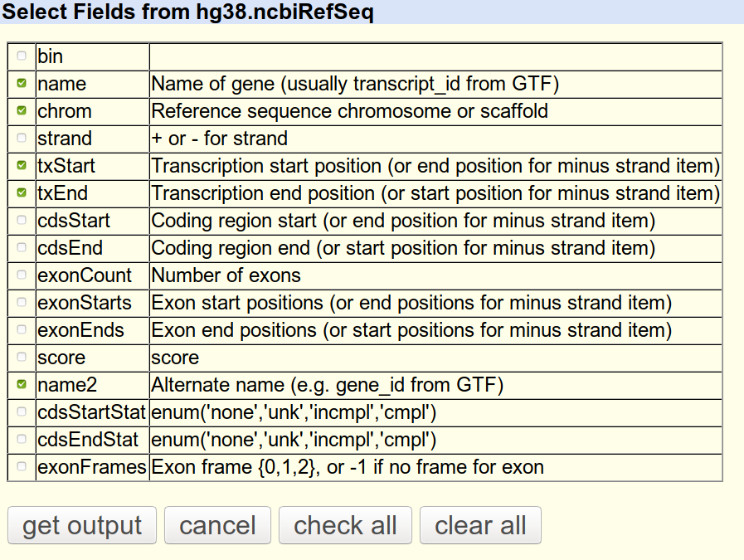The height and width of the screenshot is (560, 744).
Task: Turn on the exonEnds checkbox
Action: pyautogui.click(x=22, y=330)
